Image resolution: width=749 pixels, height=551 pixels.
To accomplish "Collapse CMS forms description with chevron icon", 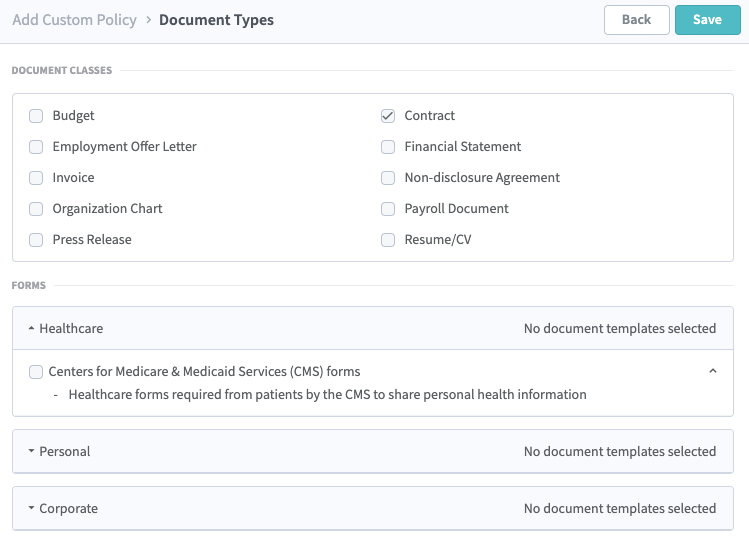I will pos(712,371).
